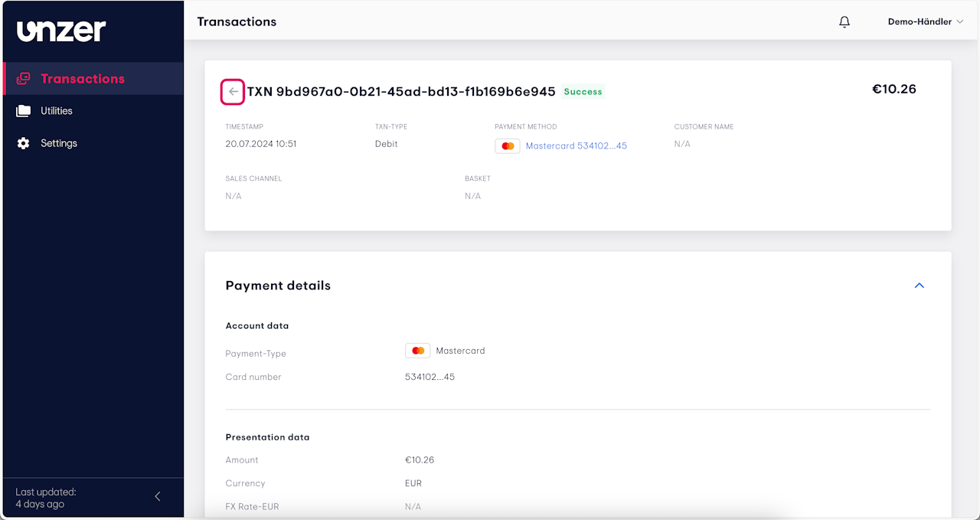Click the €10.26 total amount

pos(893,89)
